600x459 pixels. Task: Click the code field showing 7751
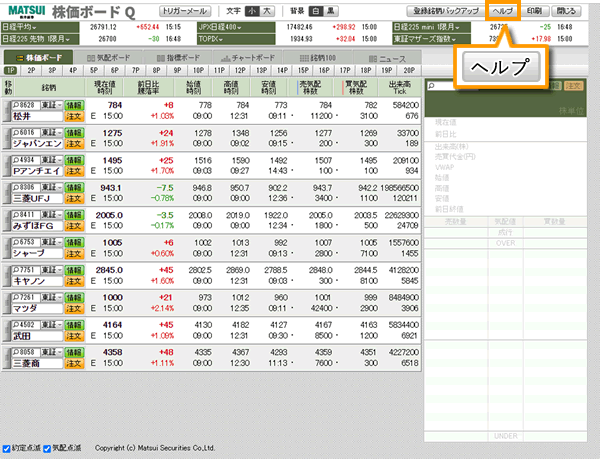tap(26, 270)
